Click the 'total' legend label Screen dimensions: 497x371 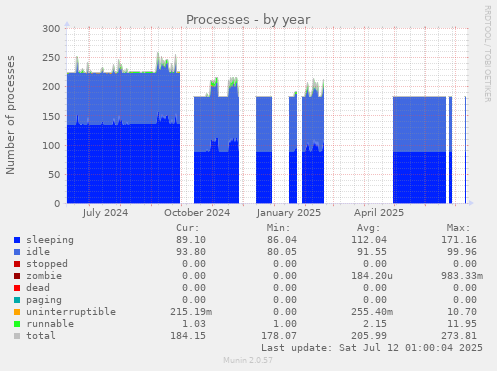(x=41, y=336)
